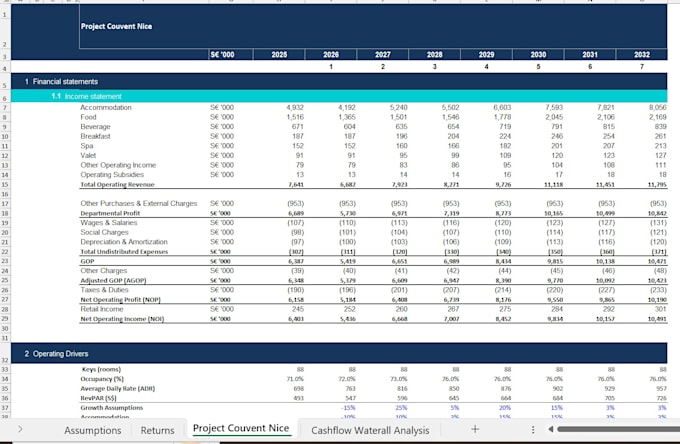
Task: Select Retail Income 2025 value 245
Action: pos(298,309)
